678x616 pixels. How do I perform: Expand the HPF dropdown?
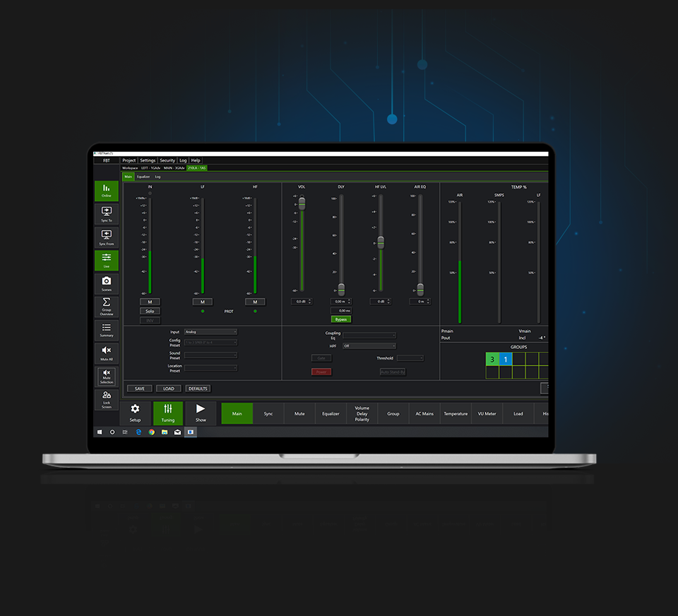[369, 346]
